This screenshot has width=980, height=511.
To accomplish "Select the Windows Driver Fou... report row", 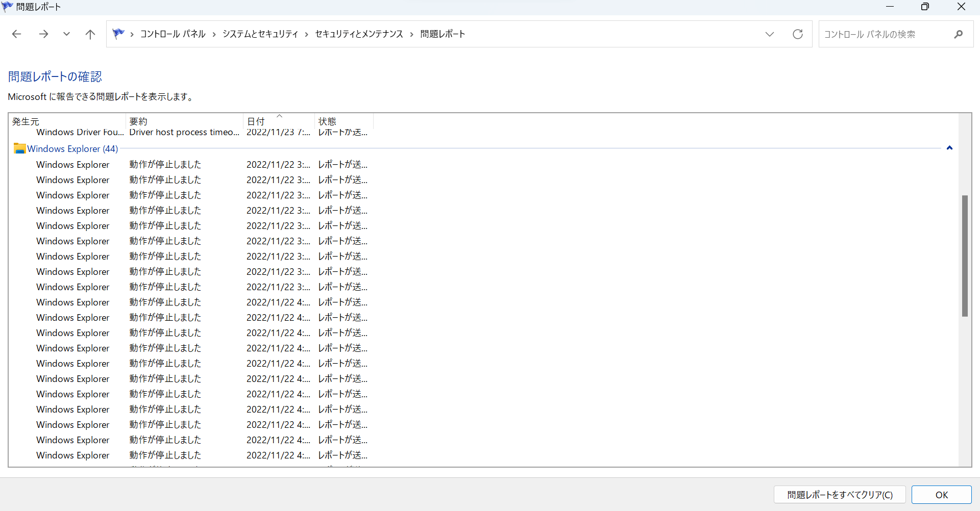I will point(80,132).
